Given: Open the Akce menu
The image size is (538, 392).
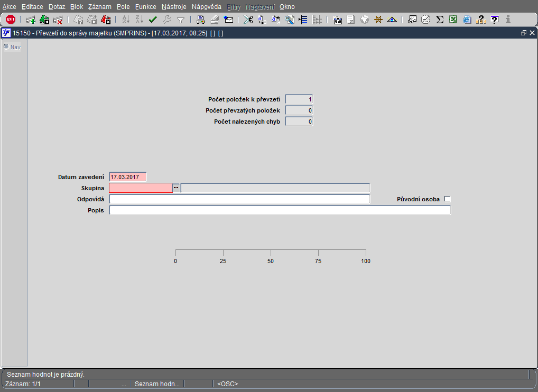Looking at the screenshot, I should (x=10, y=7).
